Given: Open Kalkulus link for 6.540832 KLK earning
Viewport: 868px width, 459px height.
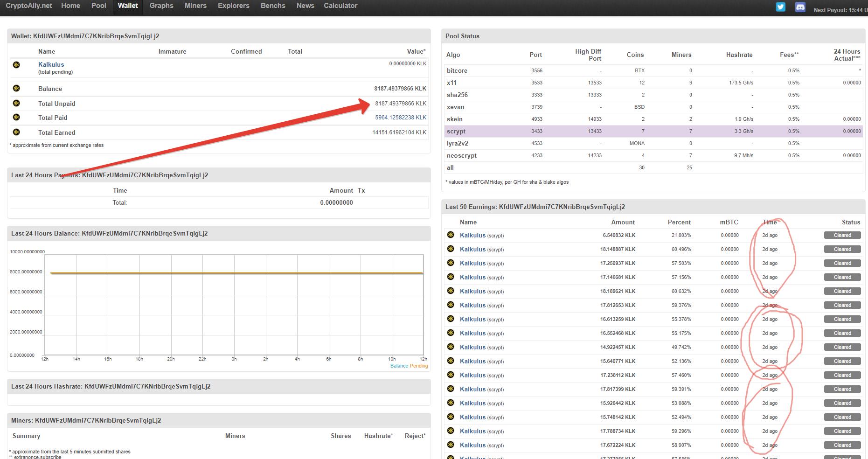Looking at the screenshot, I should [472, 235].
